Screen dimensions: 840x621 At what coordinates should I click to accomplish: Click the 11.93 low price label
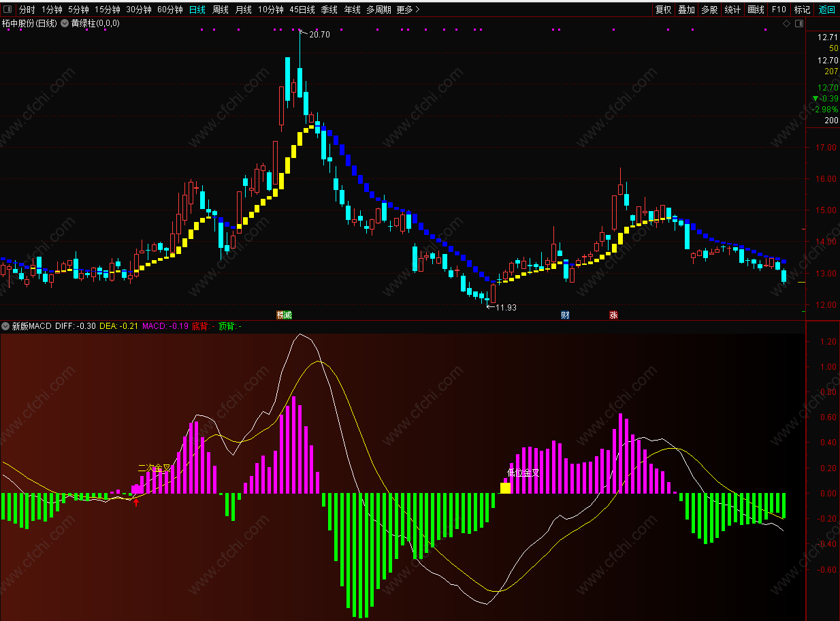(x=506, y=308)
